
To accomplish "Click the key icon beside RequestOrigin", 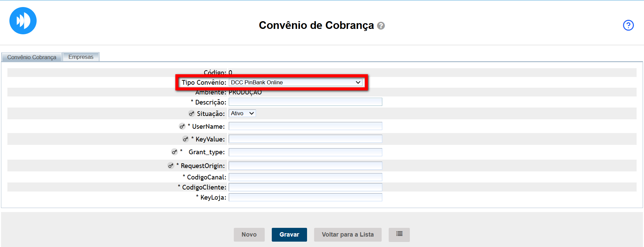I will (171, 166).
